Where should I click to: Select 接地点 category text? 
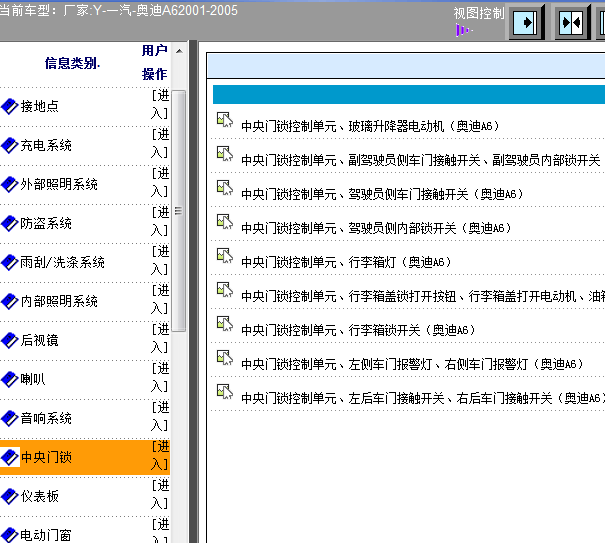pos(39,107)
